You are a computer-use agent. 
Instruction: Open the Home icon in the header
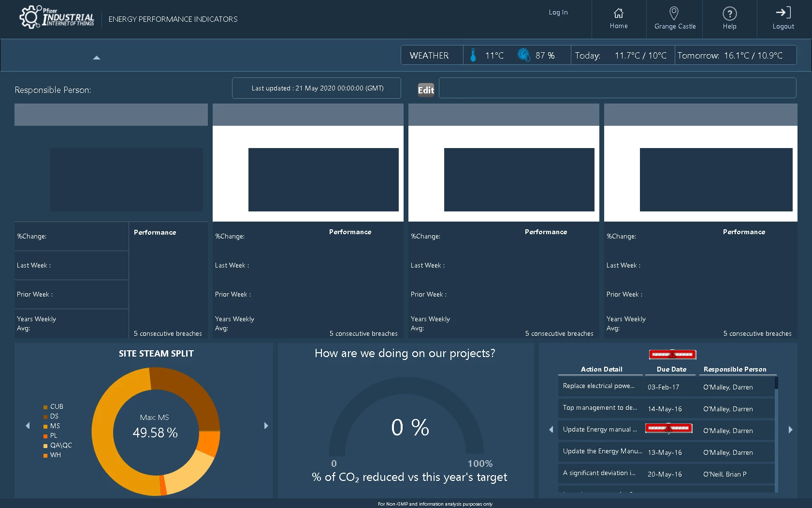619,13
